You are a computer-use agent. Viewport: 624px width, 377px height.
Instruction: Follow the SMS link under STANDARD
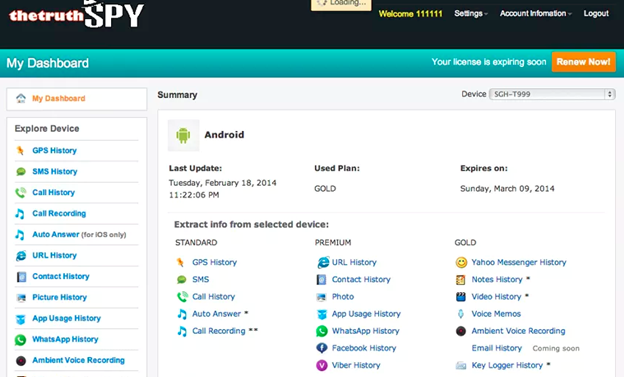[201, 279]
